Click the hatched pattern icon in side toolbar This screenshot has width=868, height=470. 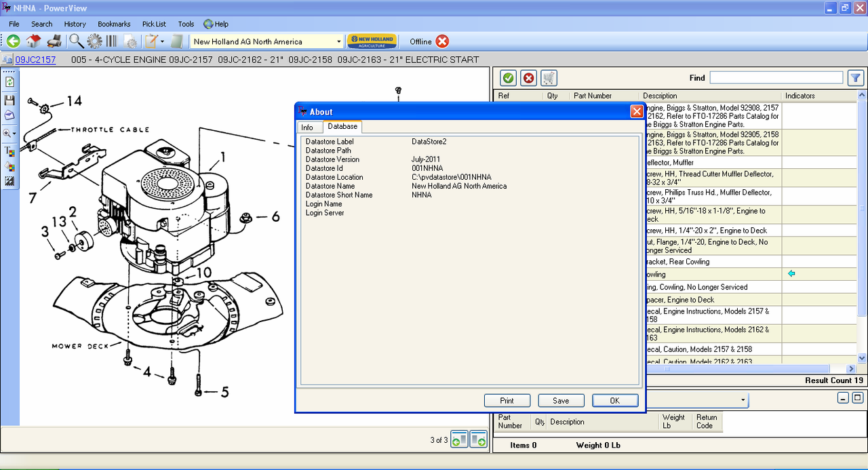9,181
